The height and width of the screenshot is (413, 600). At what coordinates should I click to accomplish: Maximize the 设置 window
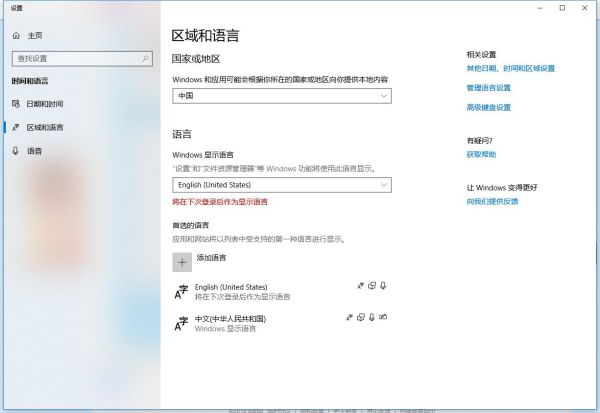[562, 8]
